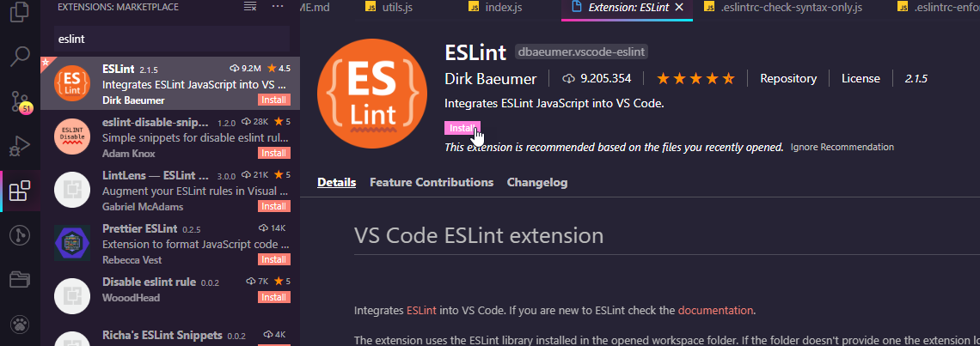
Task: Install ESLint from the marketplace list
Action: coord(273,100)
